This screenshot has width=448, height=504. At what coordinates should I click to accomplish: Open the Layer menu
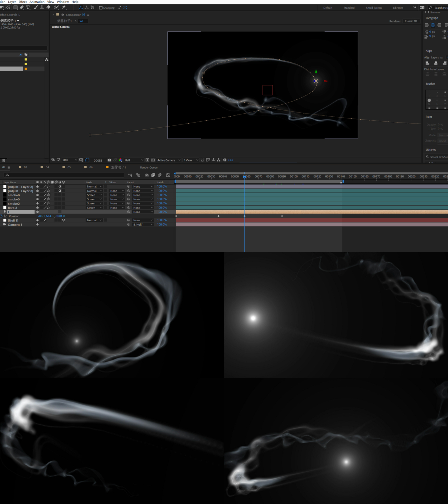(12, 2)
